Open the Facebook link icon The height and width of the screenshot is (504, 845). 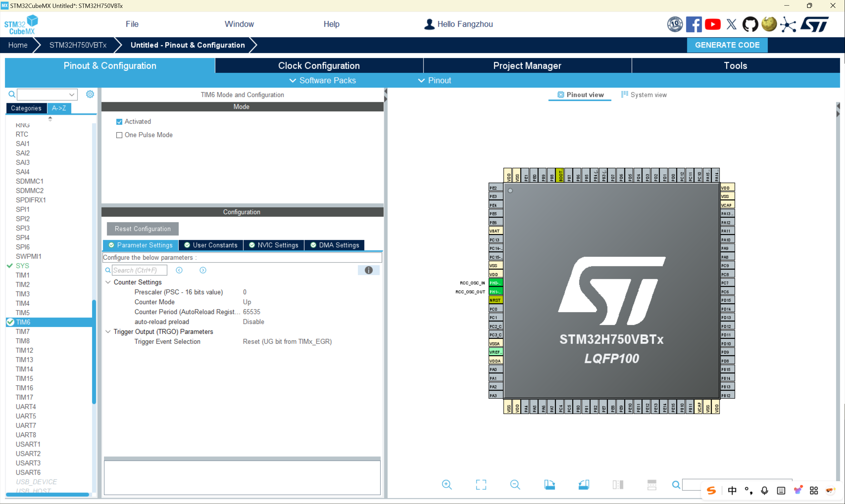[694, 24]
